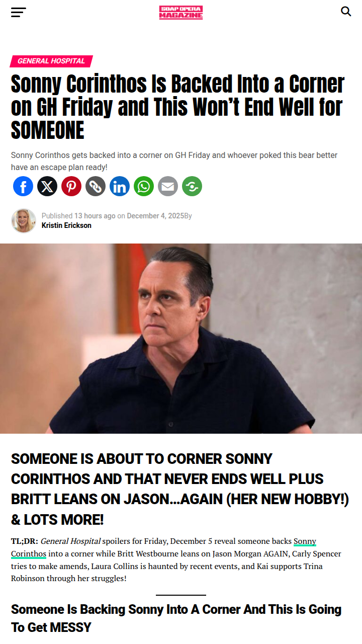362x644 pixels.
Task: Click the SOMEONE IS ABOUT TO CORNER heading
Action: click(x=180, y=489)
